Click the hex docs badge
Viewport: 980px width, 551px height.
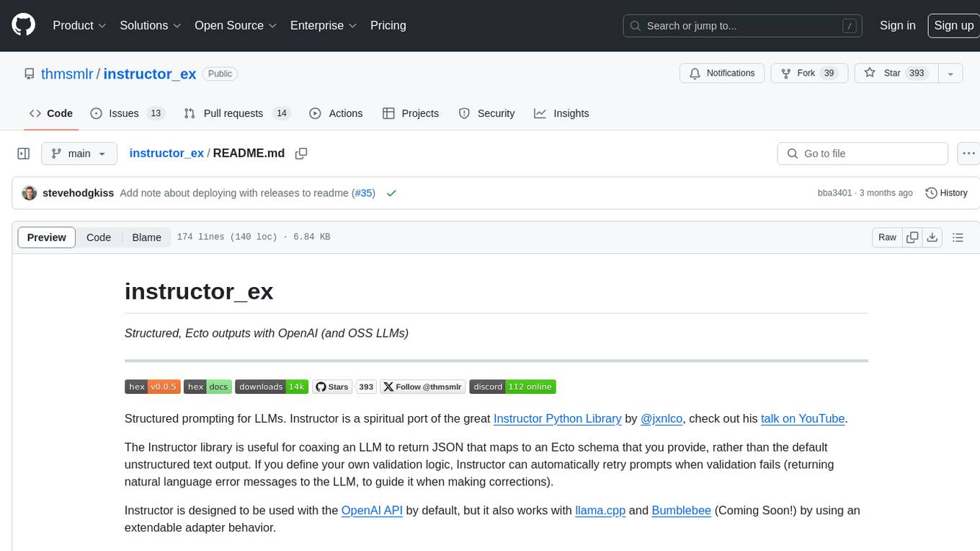tap(208, 387)
